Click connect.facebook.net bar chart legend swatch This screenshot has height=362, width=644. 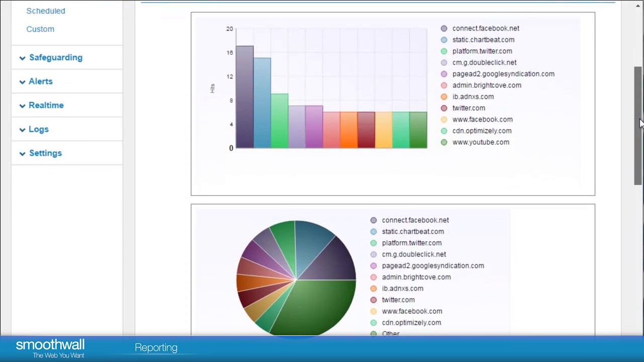coord(444,29)
